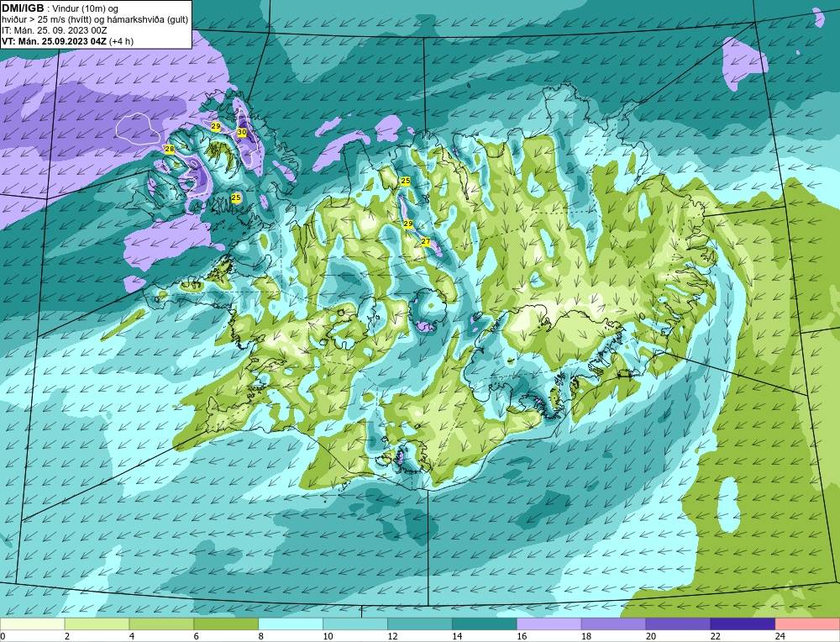Click the pink above-24 m/s legend swatch
Image resolution: width=840 pixels, height=642 pixels.
coord(807,624)
